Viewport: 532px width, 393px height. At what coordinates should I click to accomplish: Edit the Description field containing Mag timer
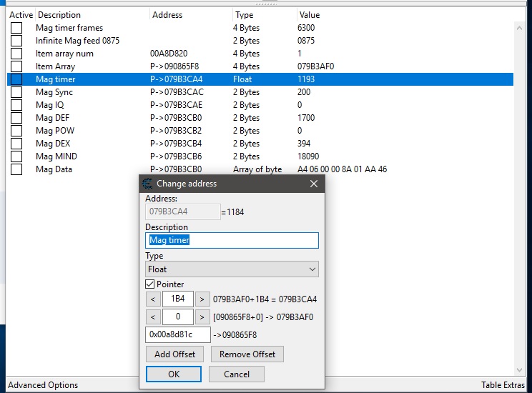pos(232,240)
